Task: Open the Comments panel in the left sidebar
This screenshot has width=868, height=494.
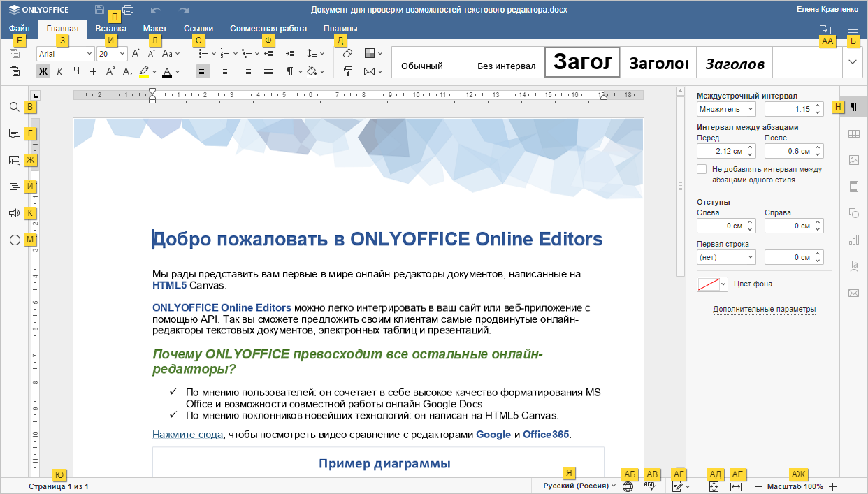Action: pyautogui.click(x=15, y=133)
